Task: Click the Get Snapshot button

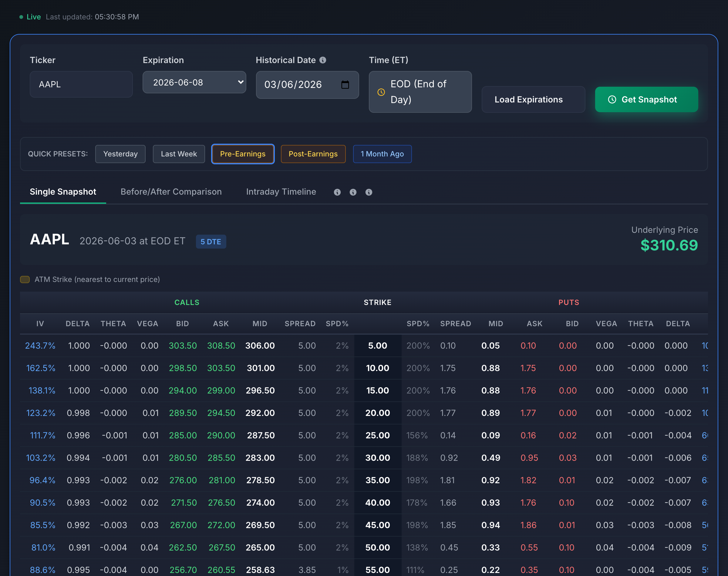Action: (646, 99)
